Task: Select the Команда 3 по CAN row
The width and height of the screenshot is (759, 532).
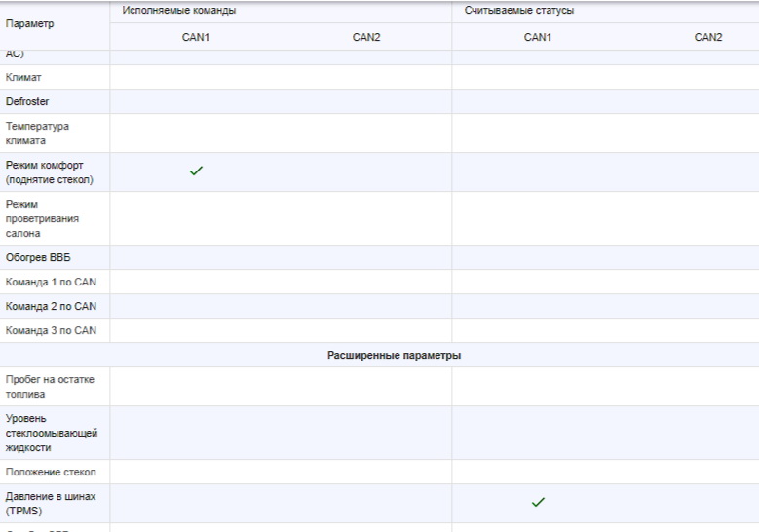Action: (51, 330)
